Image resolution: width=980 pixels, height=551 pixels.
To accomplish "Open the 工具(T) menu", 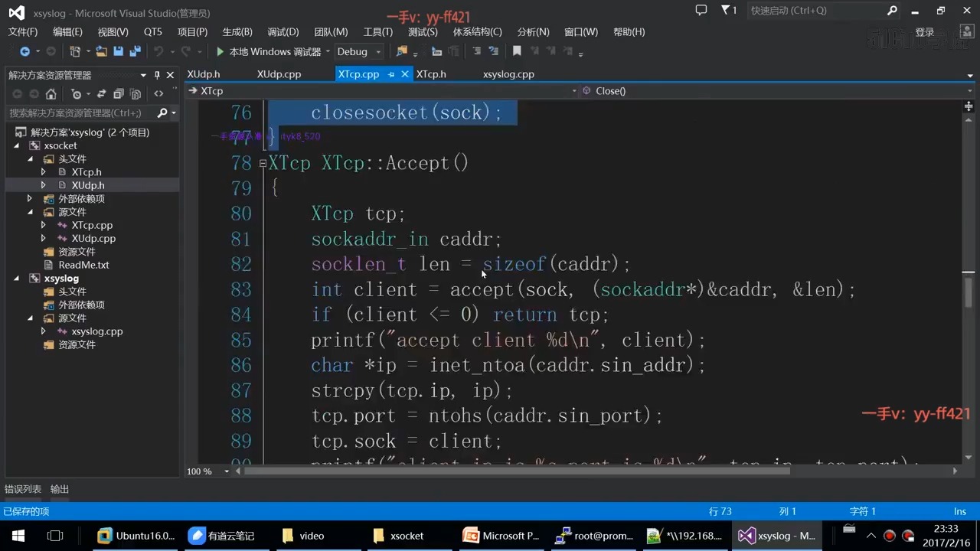I will [377, 31].
